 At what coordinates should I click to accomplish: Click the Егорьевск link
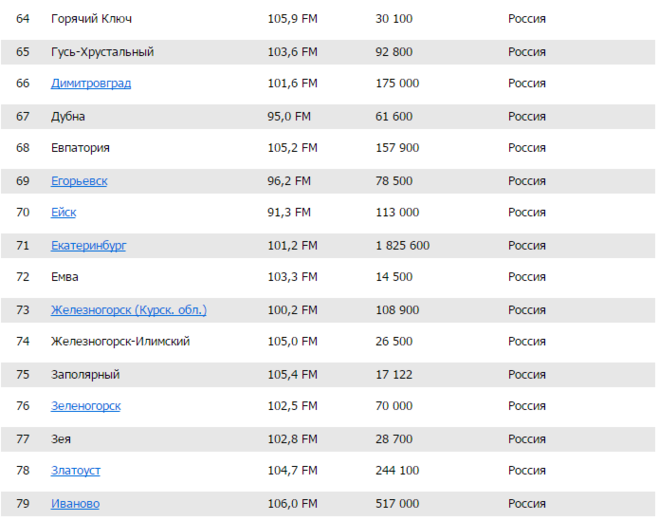[79, 181]
